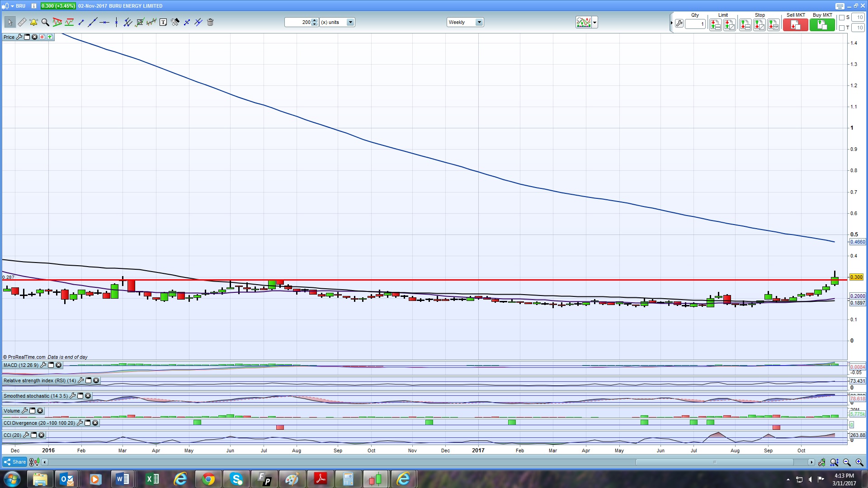Close the MACD indicator panel
Screen dimensions: 868x488
(58, 365)
